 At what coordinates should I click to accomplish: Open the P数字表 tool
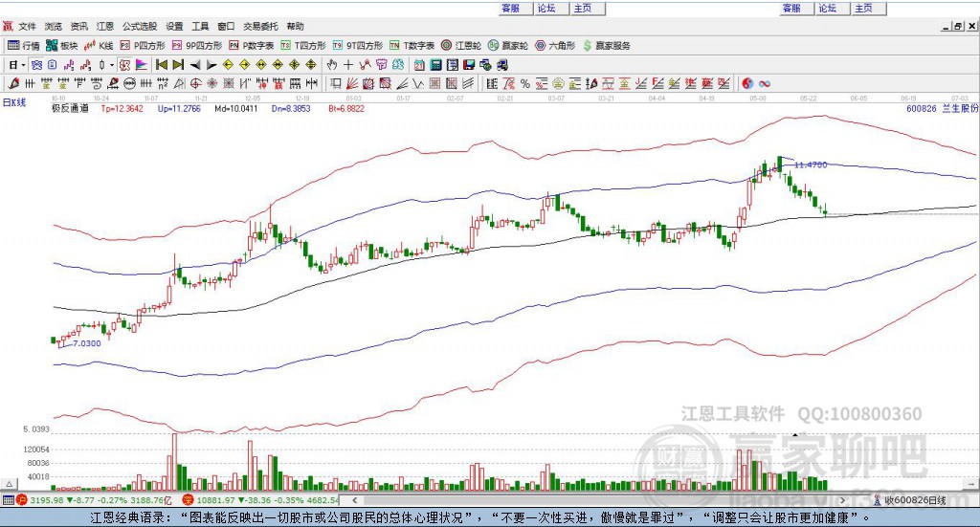[x=252, y=46]
